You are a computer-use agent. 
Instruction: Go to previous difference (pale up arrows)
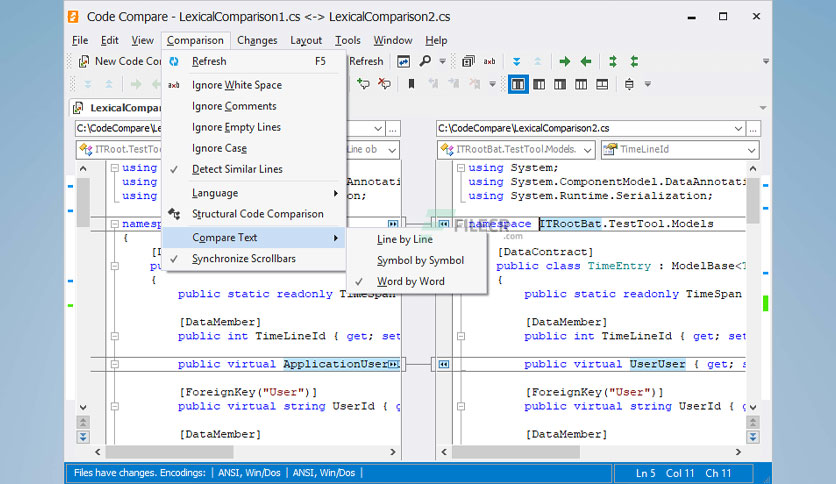click(537, 62)
